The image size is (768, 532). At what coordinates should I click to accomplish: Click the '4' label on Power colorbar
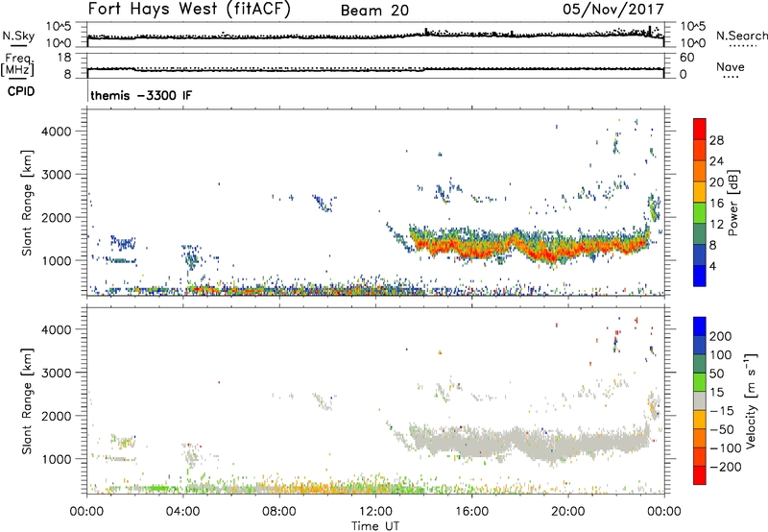pyautogui.click(x=713, y=267)
